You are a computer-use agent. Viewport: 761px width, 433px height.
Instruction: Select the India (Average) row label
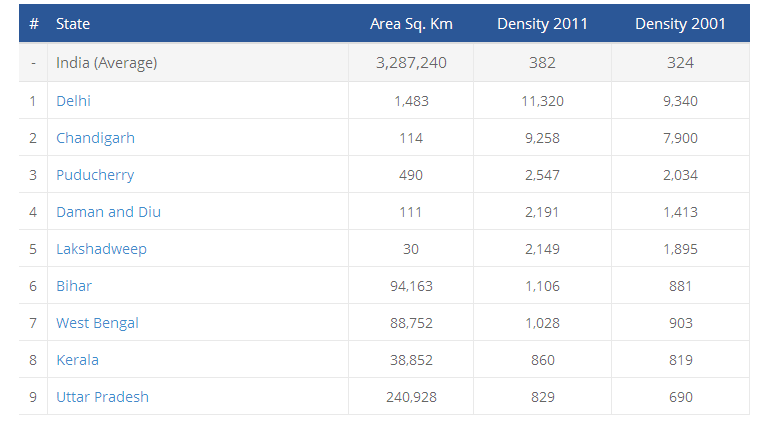point(107,63)
